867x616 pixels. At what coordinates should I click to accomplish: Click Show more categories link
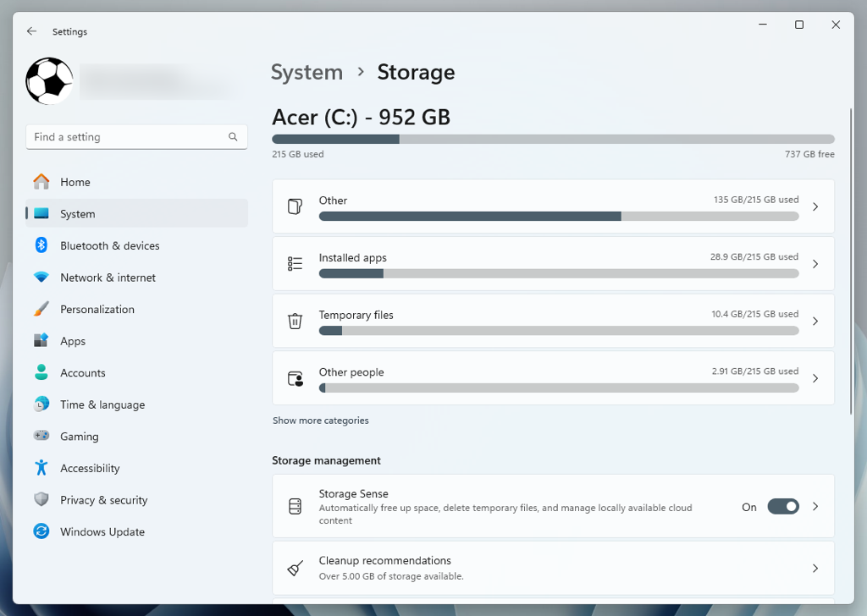321,421
